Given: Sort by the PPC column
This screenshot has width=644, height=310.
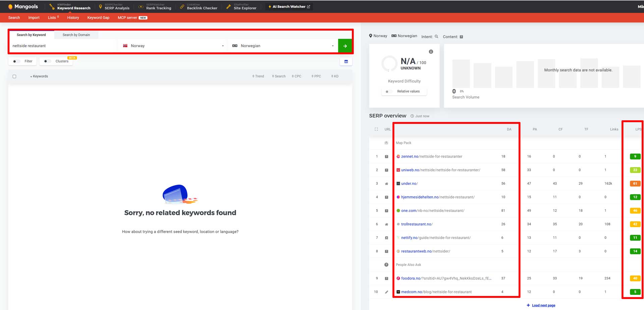Looking at the screenshot, I should [316, 76].
